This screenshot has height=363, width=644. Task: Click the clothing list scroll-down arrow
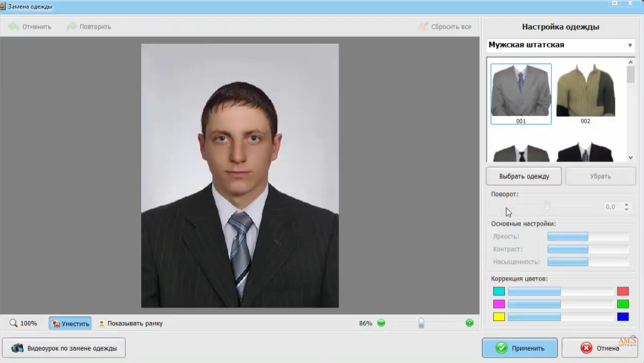631,158
